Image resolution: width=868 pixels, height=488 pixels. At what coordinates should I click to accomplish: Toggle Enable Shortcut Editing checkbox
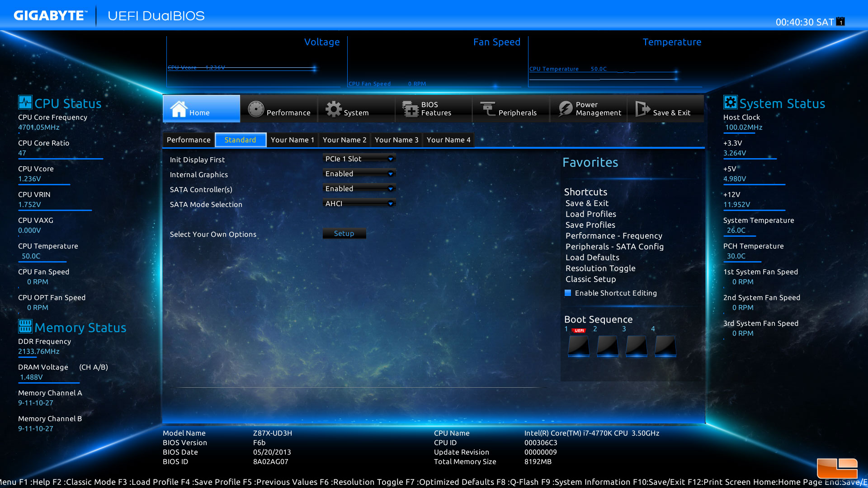568,293
